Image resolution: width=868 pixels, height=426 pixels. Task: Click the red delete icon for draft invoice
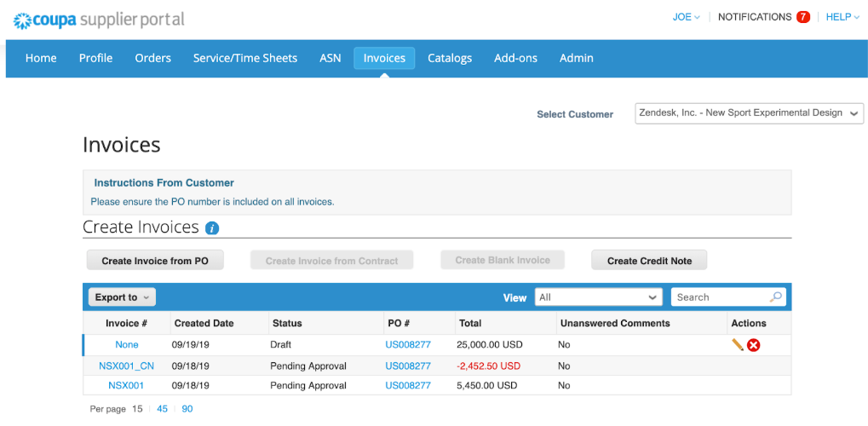click(x=753, y=345)
